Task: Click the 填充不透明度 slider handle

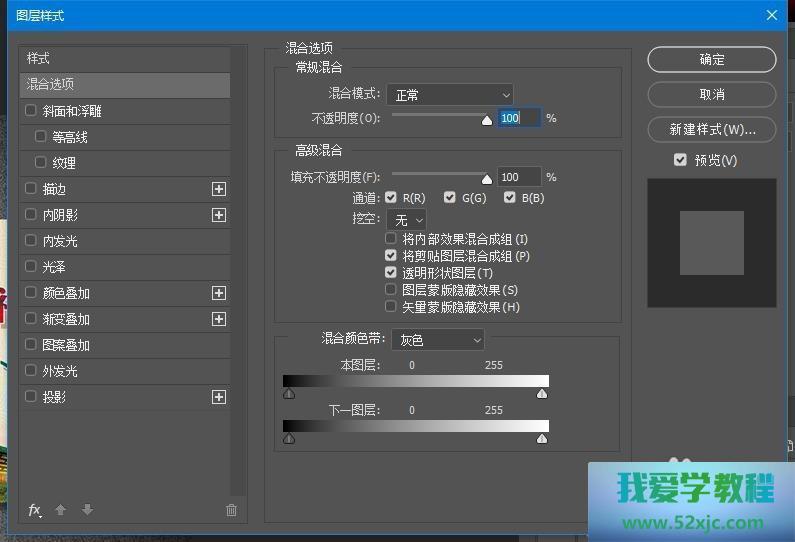Action: tap(487, 179)
